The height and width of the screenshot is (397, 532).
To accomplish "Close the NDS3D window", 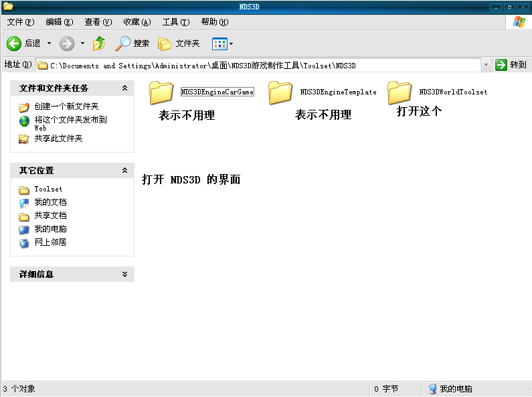I will pos(523,7).
